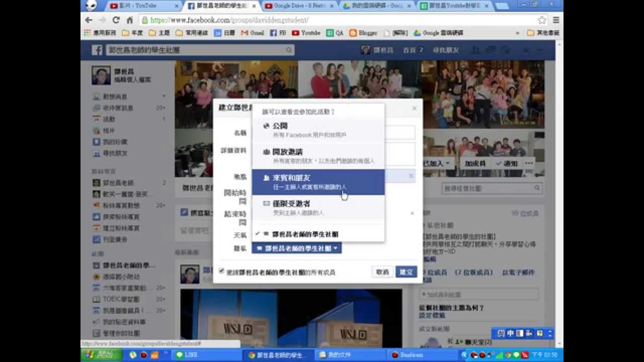Screen dimensions: 644x362
Task: Go to 首頁 home in Facebook header
Action: [x=410, y=50]
